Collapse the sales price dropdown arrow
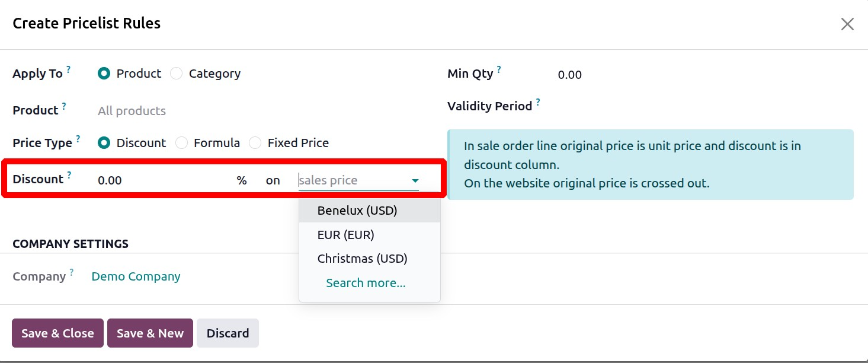The image size is (868, 363). click(x=415, y=180)
